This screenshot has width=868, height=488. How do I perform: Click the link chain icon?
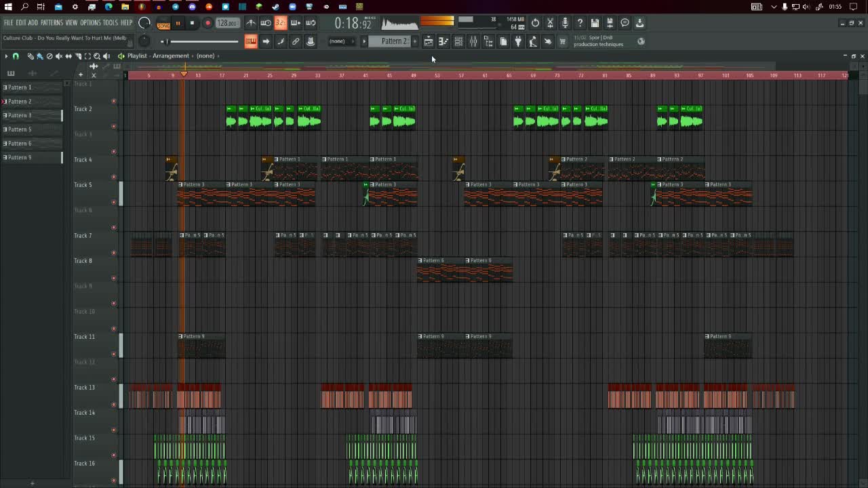(x=296, y=41)
